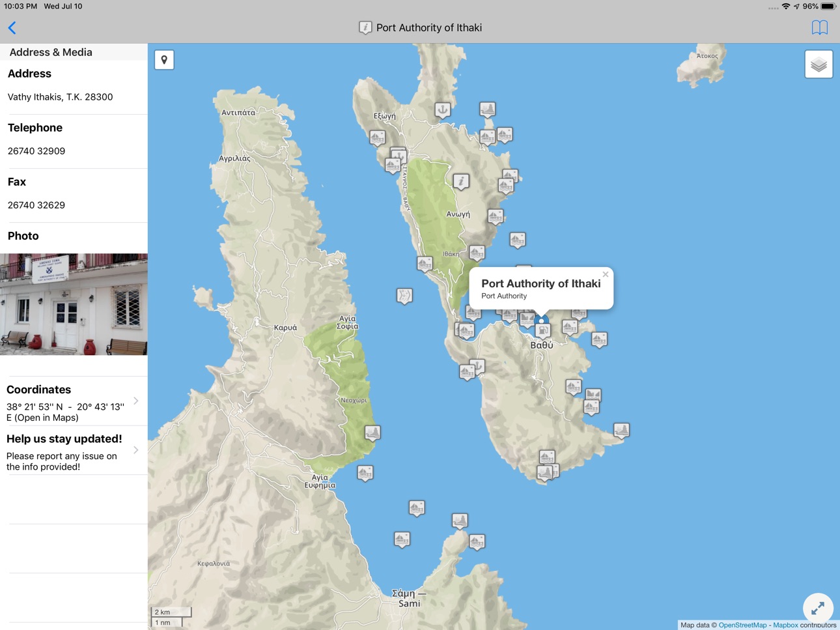
Task: Open the OpenStreetMap attribution link
Action: pyautogui.click(x=742, y=625)
